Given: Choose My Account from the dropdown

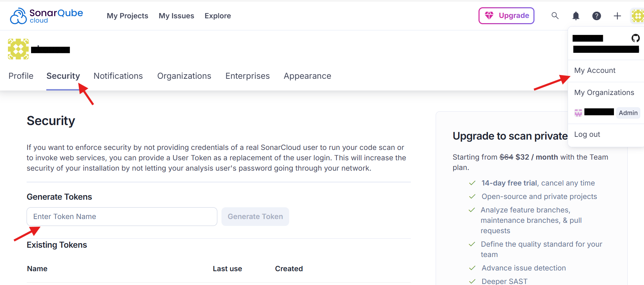Looking at the screenshot, I should [x=595, y=70].
